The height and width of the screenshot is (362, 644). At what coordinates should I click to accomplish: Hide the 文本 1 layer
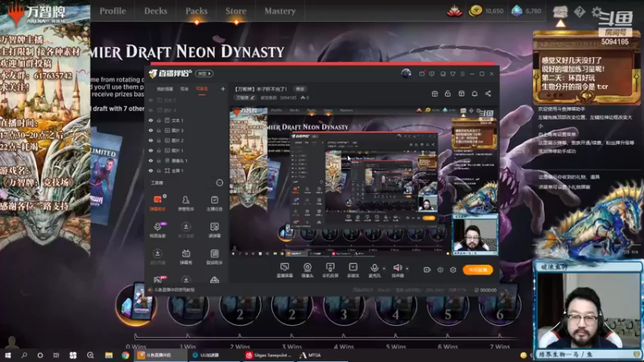(x=151, y=120)
